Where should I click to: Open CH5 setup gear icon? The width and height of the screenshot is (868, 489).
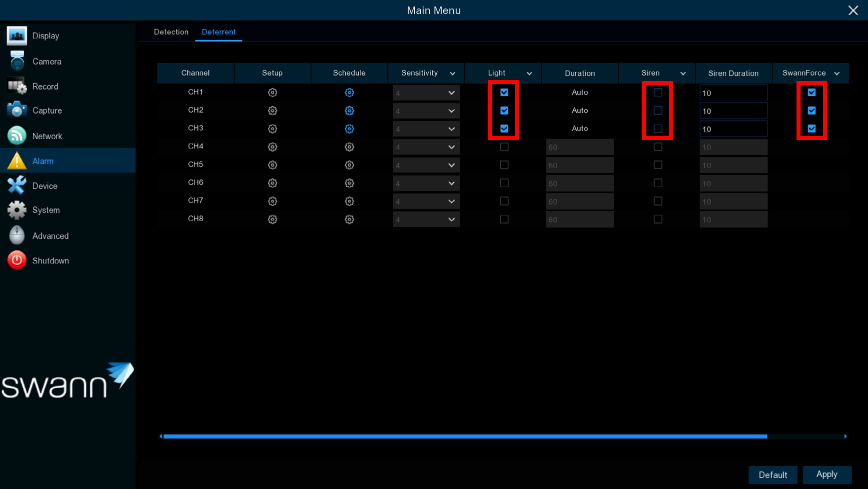click(272, 165)
